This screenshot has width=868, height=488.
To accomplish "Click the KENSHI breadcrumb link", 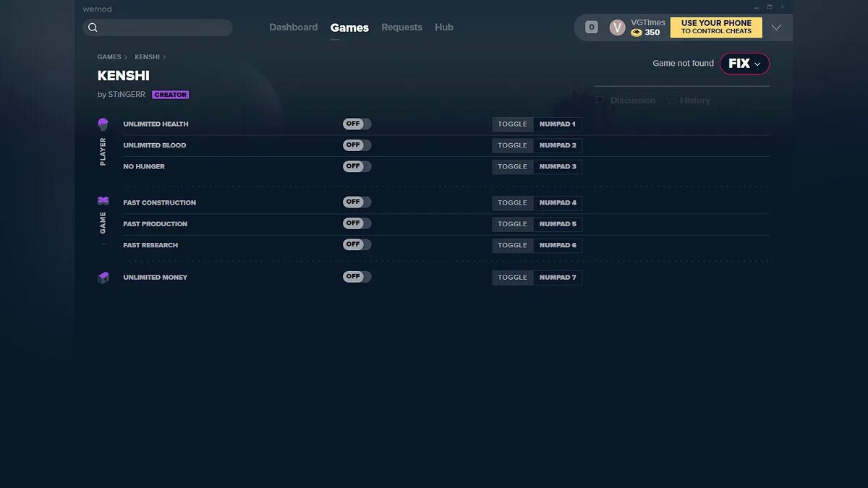I will (x=147, y=57).
